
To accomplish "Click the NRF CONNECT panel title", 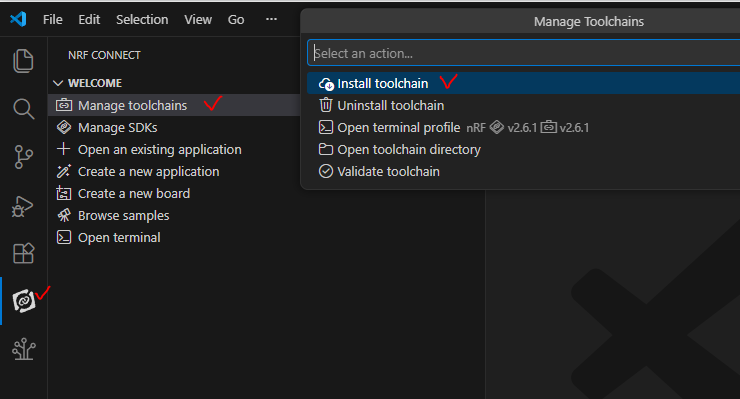I will (x=104, y=55).
